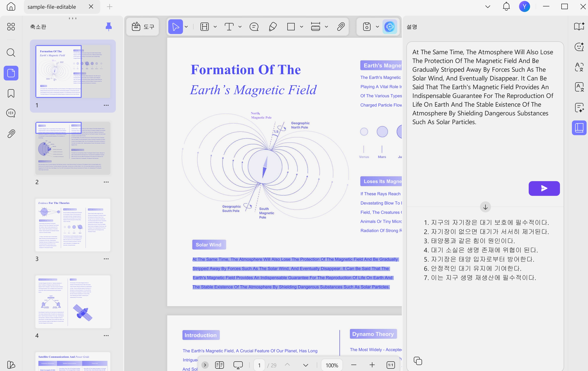Open the AI assistant icon in toolbar
The height and width of the screenshot is (371, 588).
click(389, 27)
